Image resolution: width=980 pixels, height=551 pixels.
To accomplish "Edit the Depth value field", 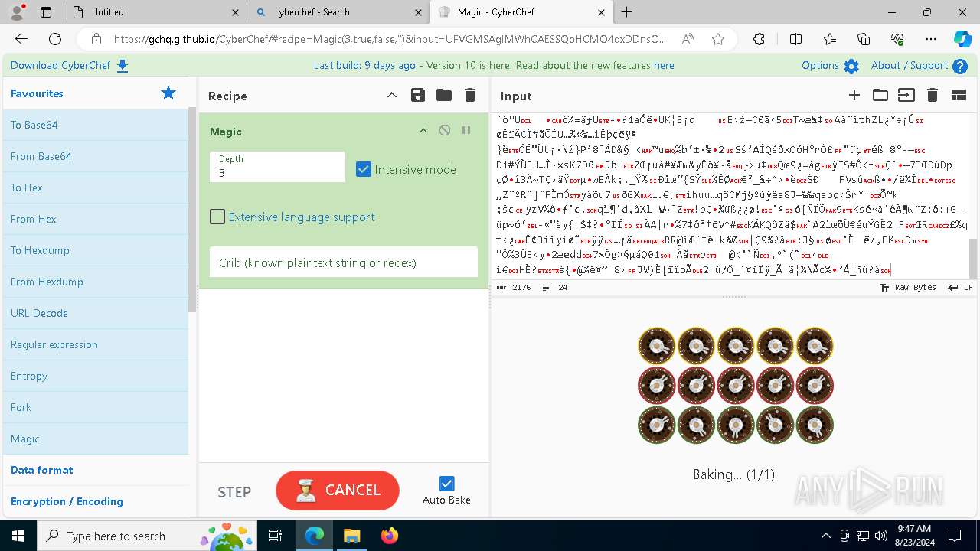I will click(x=277, y=167).
